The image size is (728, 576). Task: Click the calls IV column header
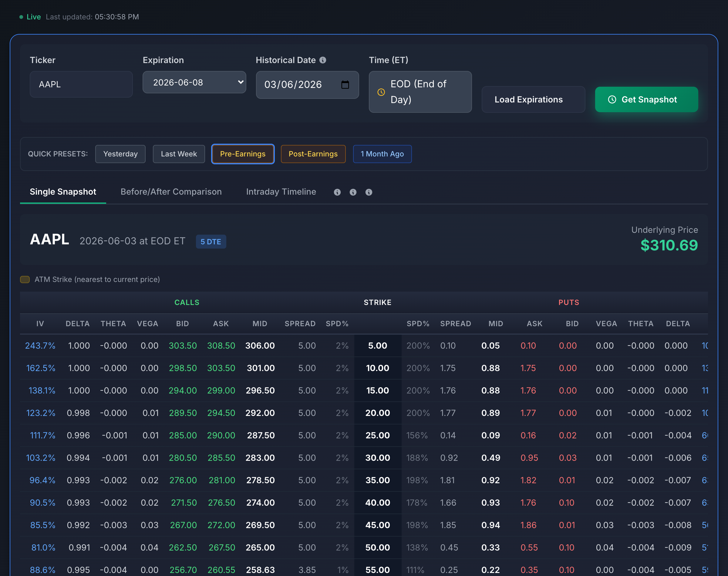coord(40,324)
